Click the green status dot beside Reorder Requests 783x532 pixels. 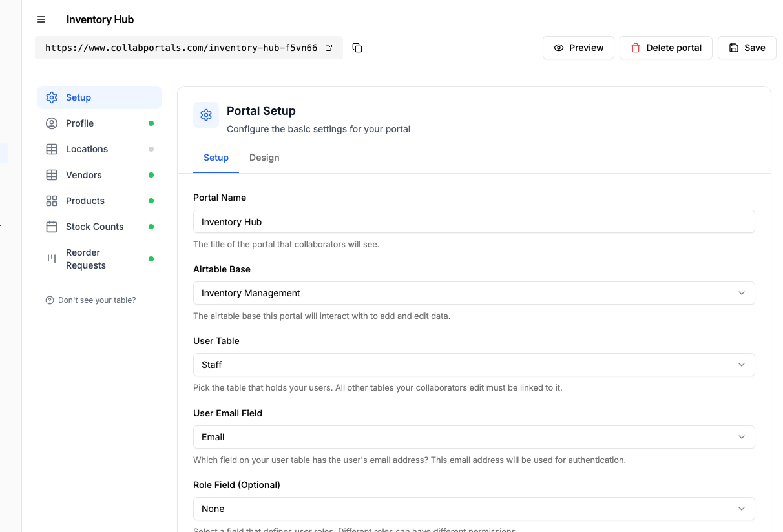151,259
